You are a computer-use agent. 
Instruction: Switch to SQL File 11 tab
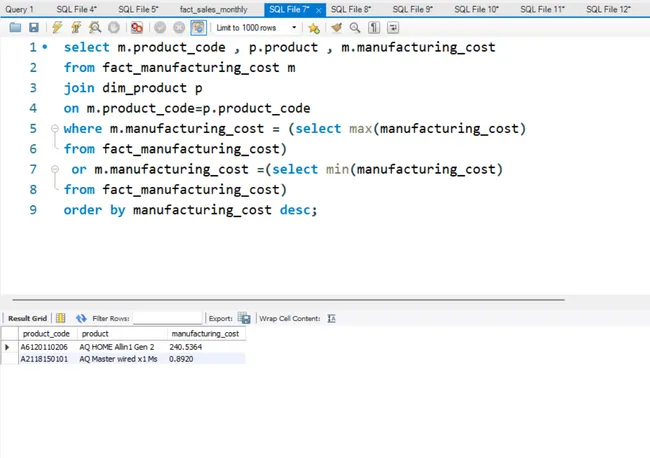click(x=543, y=10)
